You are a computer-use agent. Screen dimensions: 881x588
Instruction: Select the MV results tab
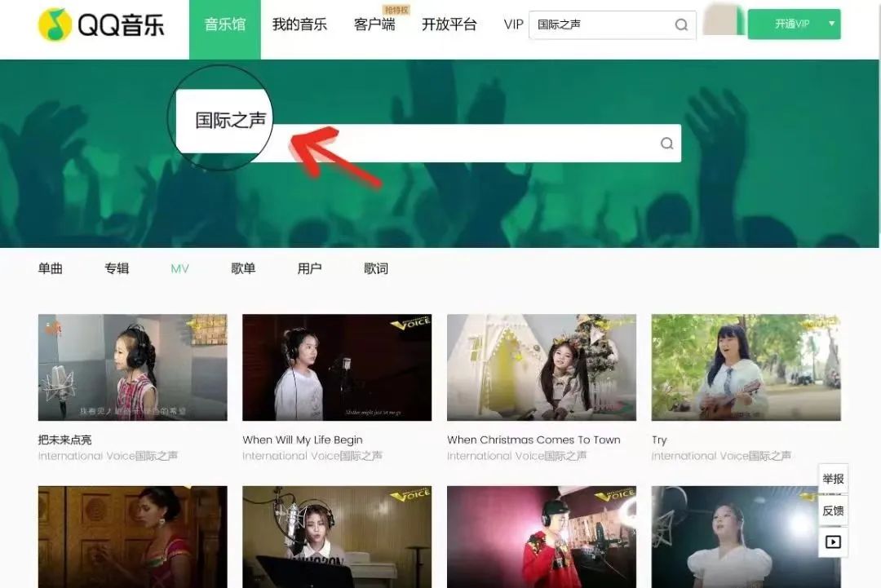(179, 269)
